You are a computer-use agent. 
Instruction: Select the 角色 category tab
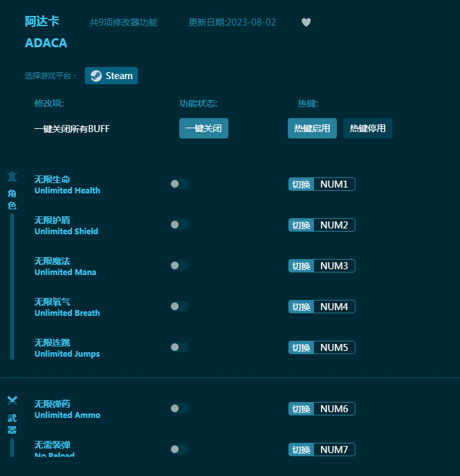click(12, 199)
